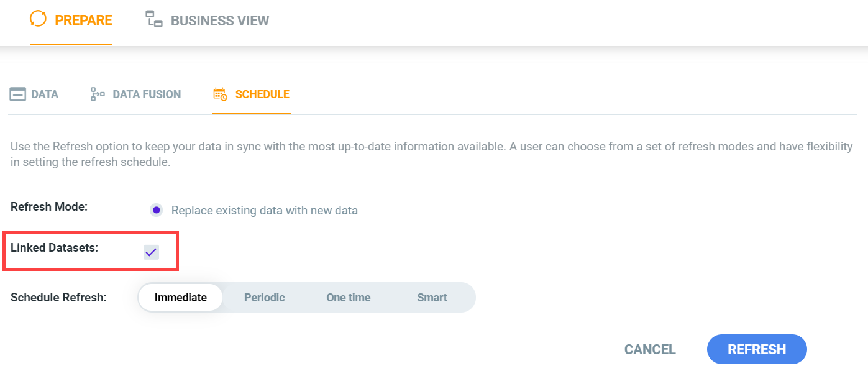This screenshot has height=371, width=868.
Task: Go to the DATA FUSION tab
Action: pyautogui.click(x=136, y=94)
